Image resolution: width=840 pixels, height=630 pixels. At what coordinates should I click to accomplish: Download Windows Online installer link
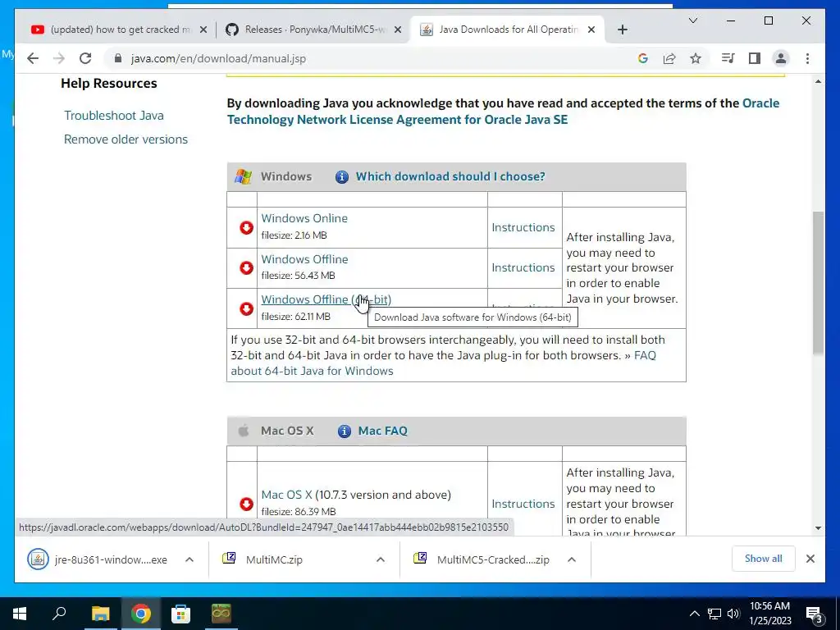pos(304,218)
